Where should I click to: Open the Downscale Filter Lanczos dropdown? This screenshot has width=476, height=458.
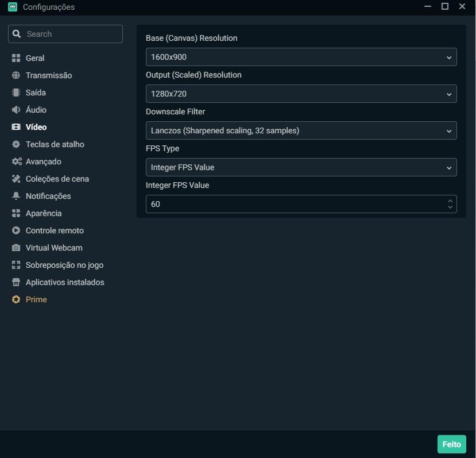tap(301, 130)
